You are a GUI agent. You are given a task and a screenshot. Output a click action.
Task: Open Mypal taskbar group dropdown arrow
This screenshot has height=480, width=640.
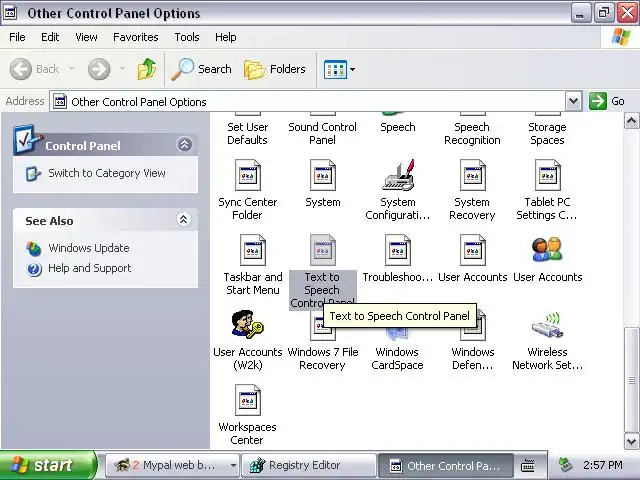[x=233, y=465]
